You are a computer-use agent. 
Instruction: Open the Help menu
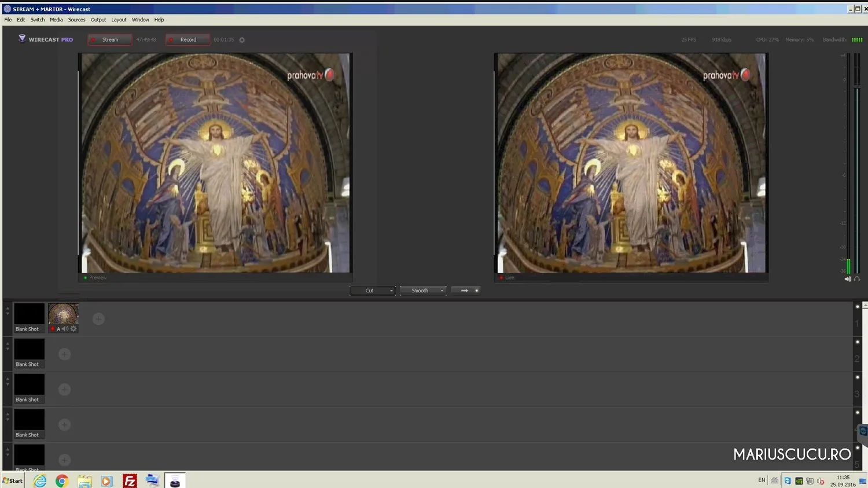tap(159, 20)
